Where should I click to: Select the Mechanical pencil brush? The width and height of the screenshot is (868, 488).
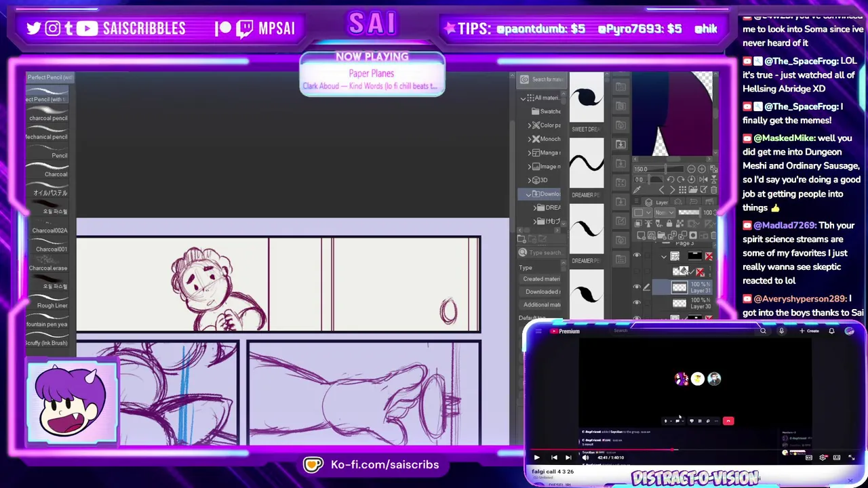[47, 132]
